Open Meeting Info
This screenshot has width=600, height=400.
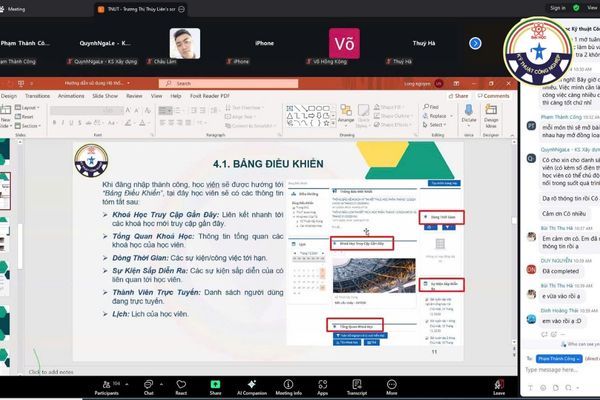pos(289,387)
